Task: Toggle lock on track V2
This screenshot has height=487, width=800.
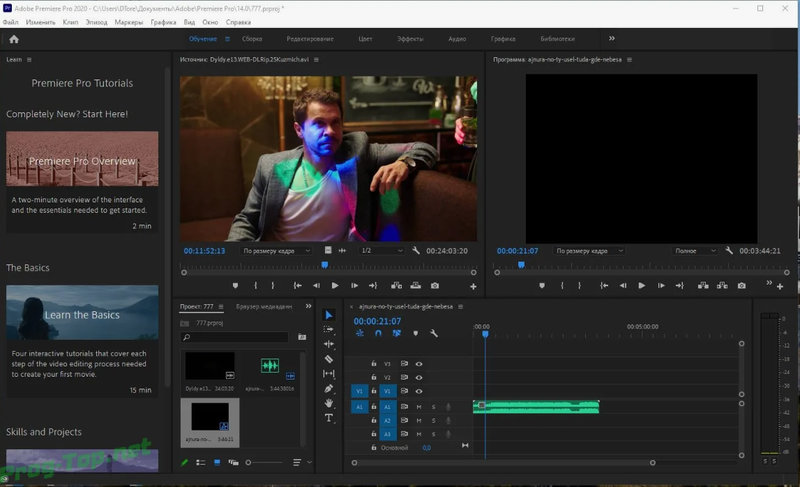Action: pyautogui.click(x=373, y=377)
